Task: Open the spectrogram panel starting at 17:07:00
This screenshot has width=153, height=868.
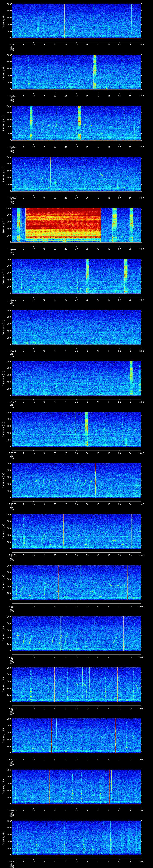Action: (x=76, y=327)
